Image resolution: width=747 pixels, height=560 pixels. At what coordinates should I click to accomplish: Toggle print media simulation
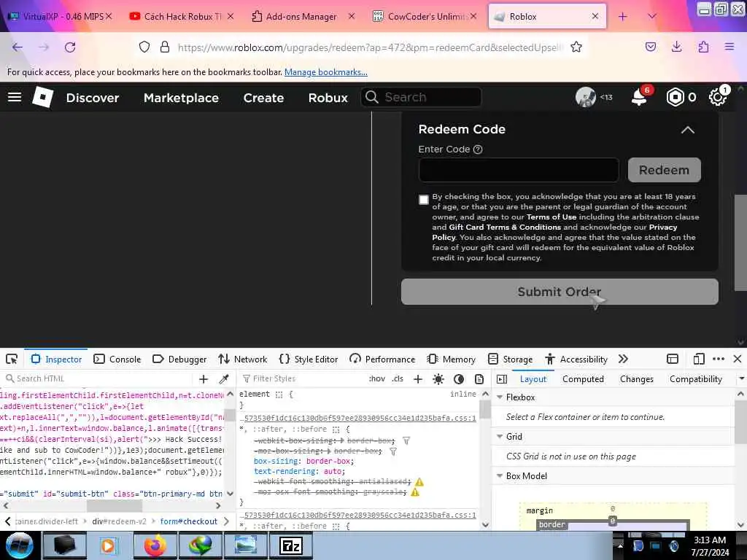pyautogui.click(x=479, y=379)
